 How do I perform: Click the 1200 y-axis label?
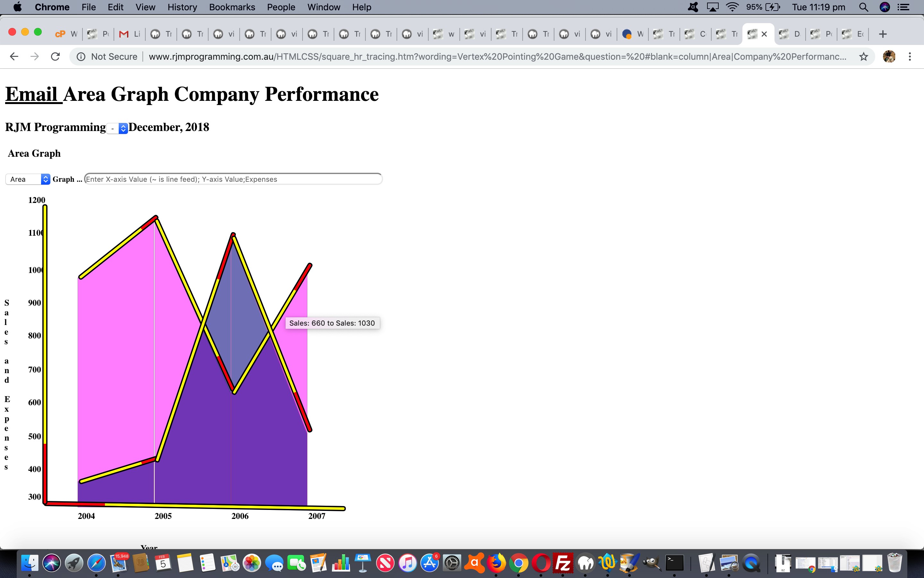(37, 200)
